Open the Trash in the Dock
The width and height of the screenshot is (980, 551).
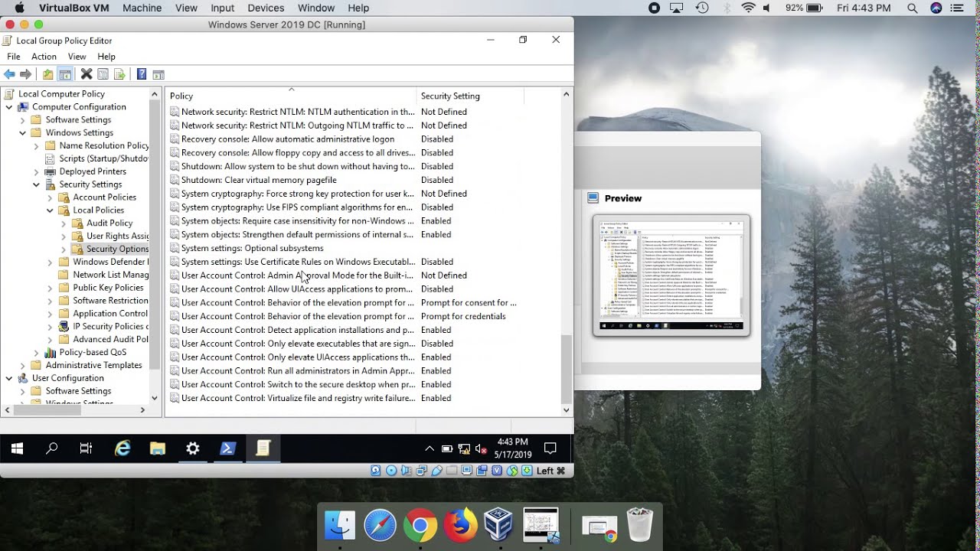pyautogui.click(x=639, y=526)
